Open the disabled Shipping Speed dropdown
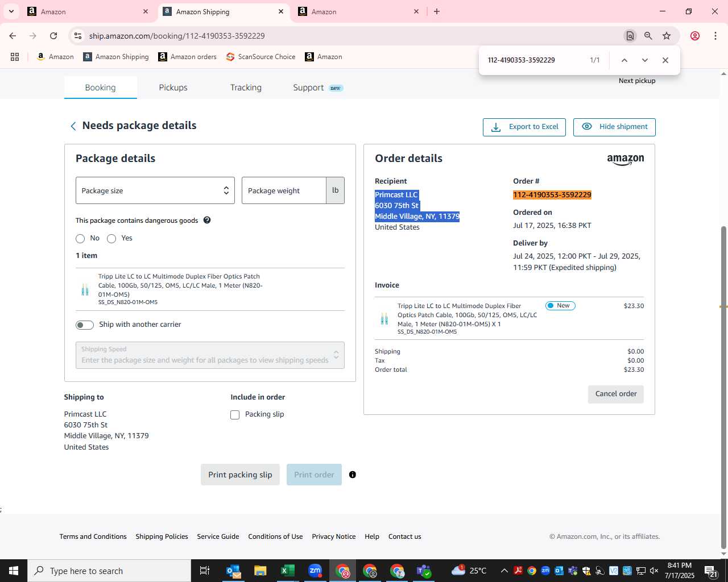Screen dimensions: 728x582 [x=210, y=355]
